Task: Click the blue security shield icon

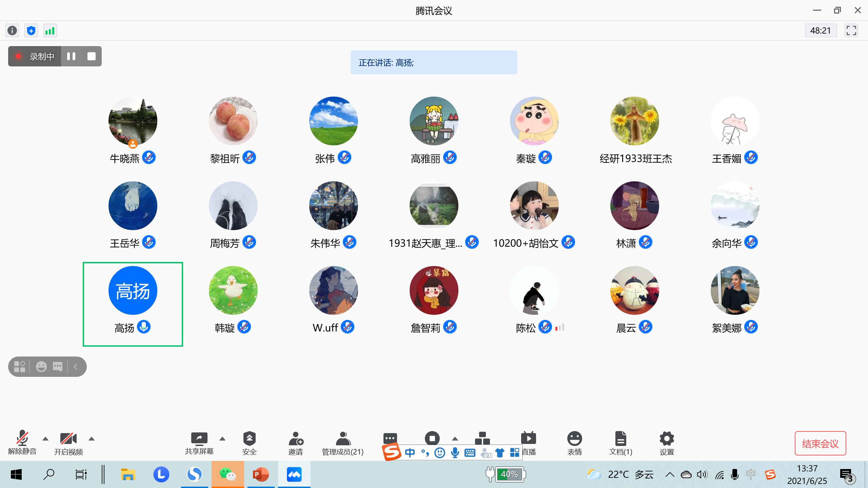Action: coord(31,30)
